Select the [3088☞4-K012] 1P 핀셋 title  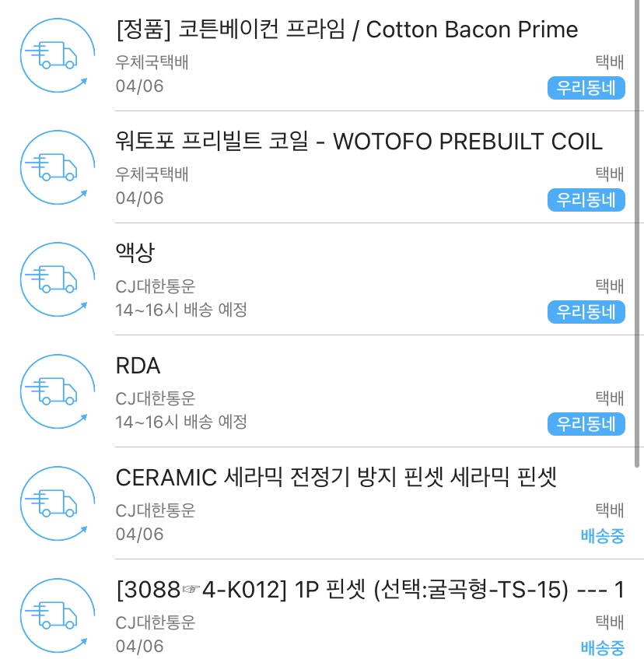[369, 590]
